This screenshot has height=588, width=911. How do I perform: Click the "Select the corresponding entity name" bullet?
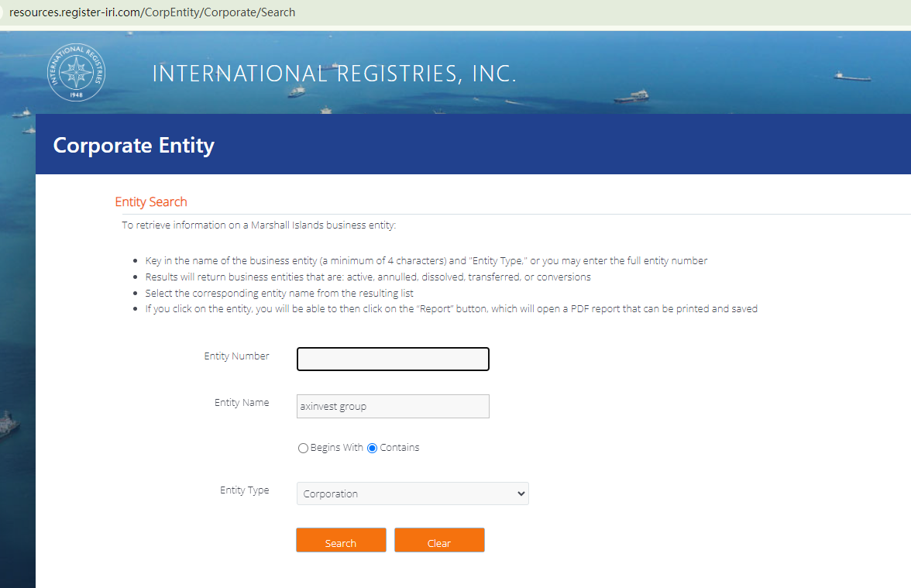click(x=280, y=293)
